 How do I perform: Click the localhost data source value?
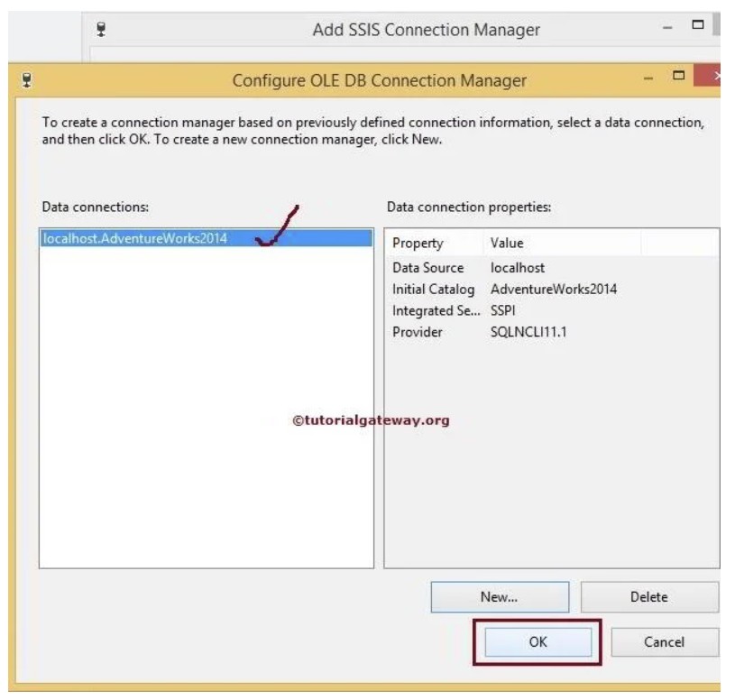pyautogui.click(x=518, y=268)
